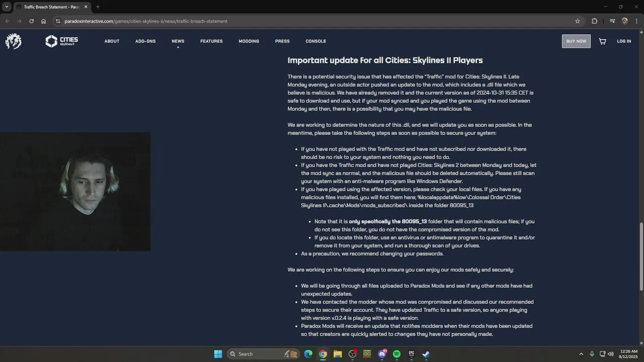Open the Windows Start menu
The height and width of the screenshot is (362, 644).
click(218, 354)
